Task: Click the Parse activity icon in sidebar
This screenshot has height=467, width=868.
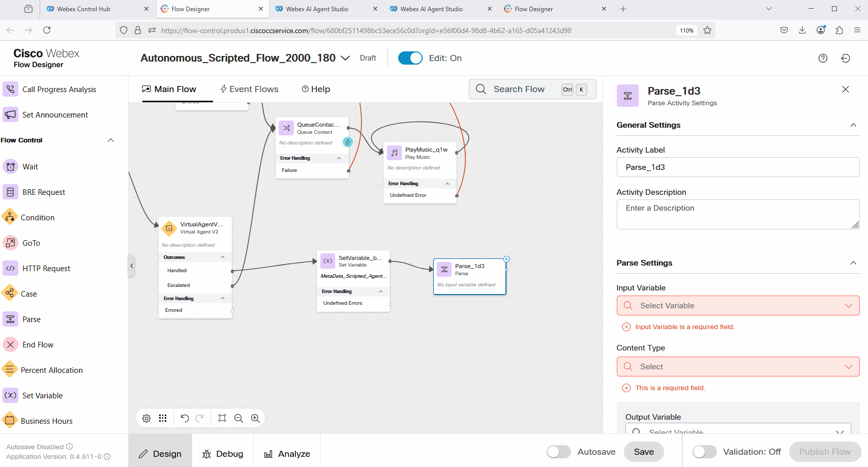Action: click(10, 319)
